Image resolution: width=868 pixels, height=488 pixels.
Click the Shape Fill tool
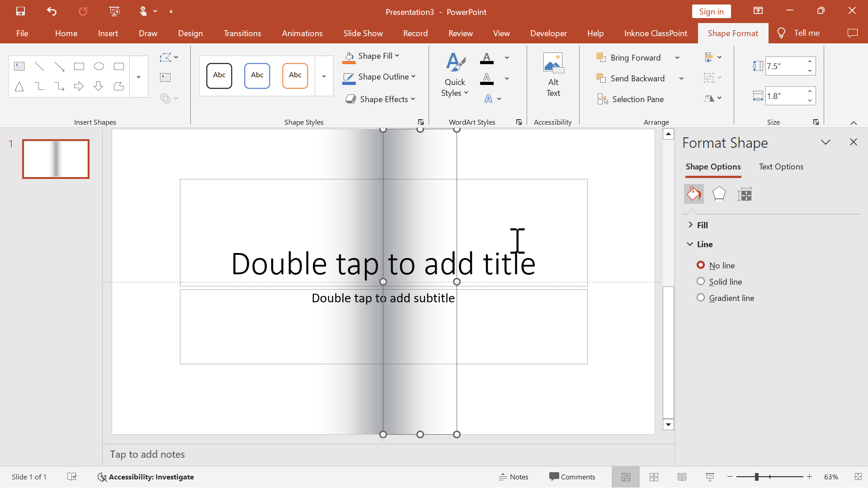click(x=372, y=55)
